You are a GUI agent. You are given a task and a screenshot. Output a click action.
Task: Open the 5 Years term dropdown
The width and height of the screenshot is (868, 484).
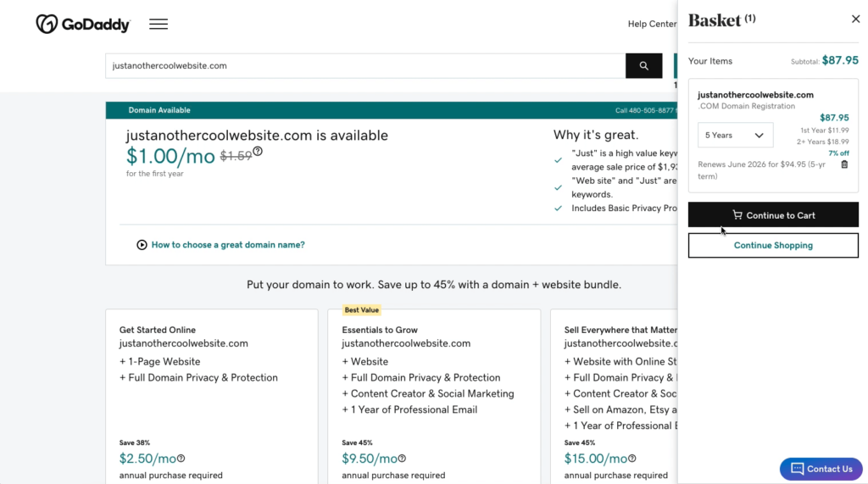735,135
